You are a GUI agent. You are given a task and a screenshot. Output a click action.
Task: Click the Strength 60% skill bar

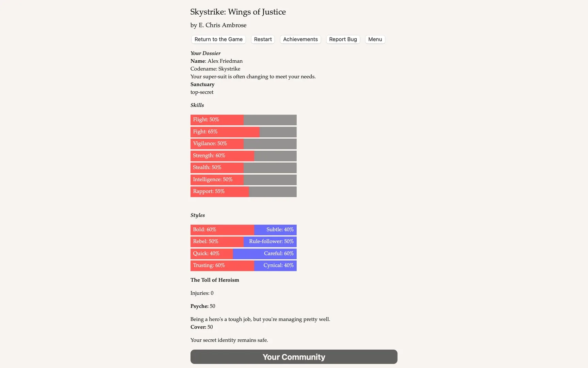click(x=243, y=156)
